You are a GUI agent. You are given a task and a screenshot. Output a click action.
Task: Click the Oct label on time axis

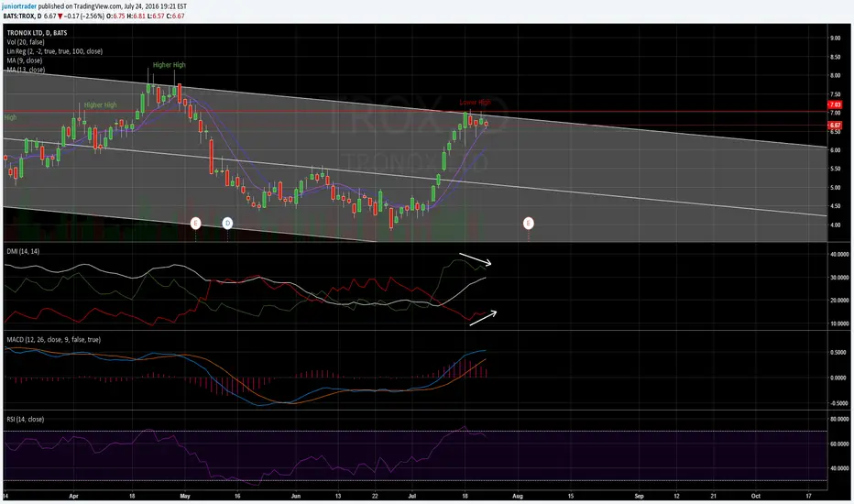pyautogui.click(x=755, y=496)
